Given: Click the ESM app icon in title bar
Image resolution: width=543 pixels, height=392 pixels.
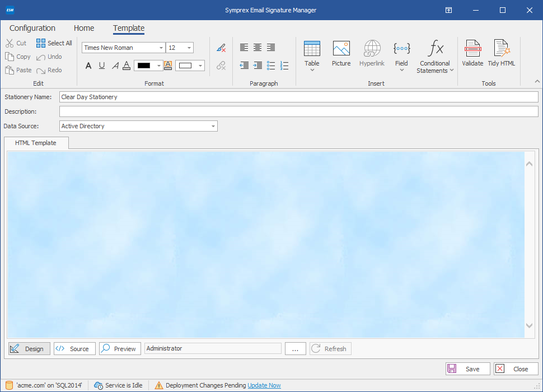Looking at the screenshot, I should click(10, 10).
